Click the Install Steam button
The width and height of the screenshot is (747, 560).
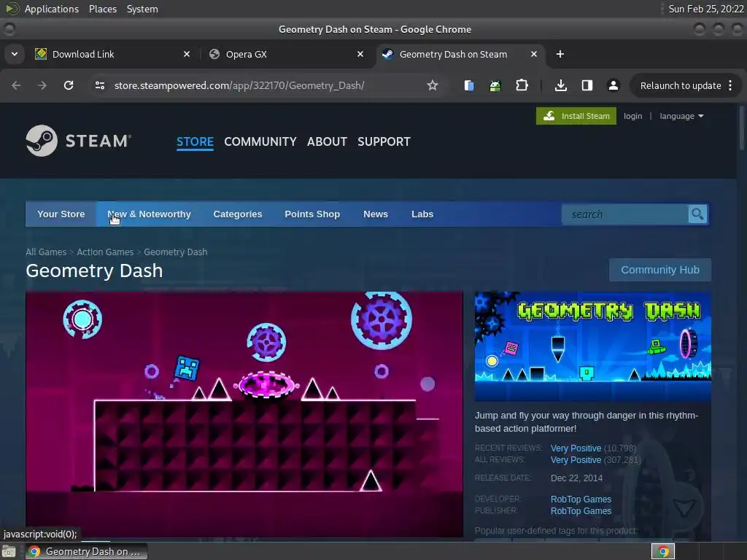click(x=576, y=116)
